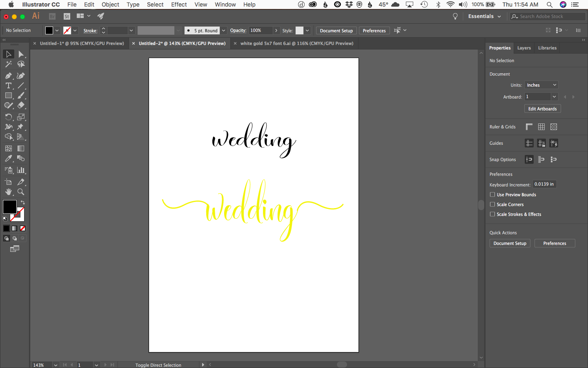588x368 pixels.
Task: Select the Direct Selection tool
Action: point(21,54)
